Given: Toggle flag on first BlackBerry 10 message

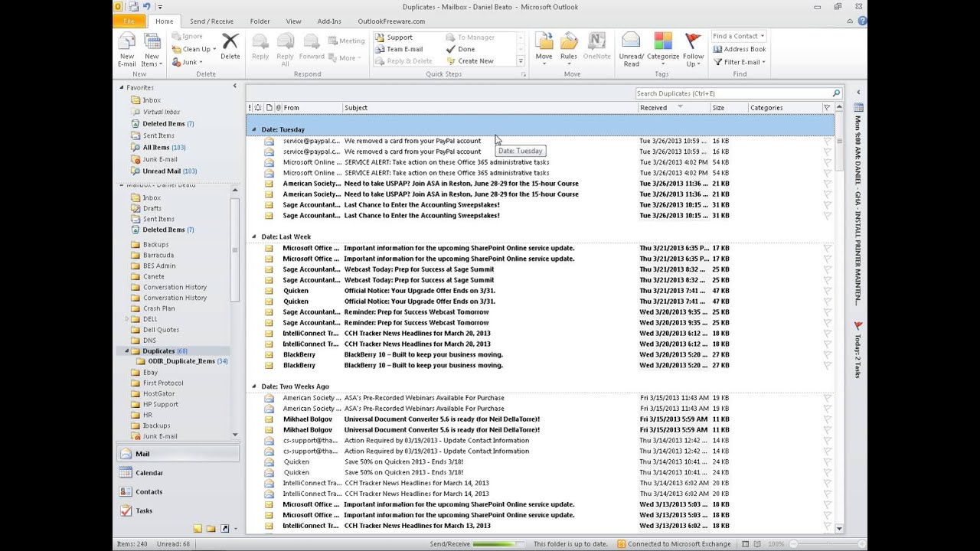Looking at the screenshot, I should [x=827, y=355].
